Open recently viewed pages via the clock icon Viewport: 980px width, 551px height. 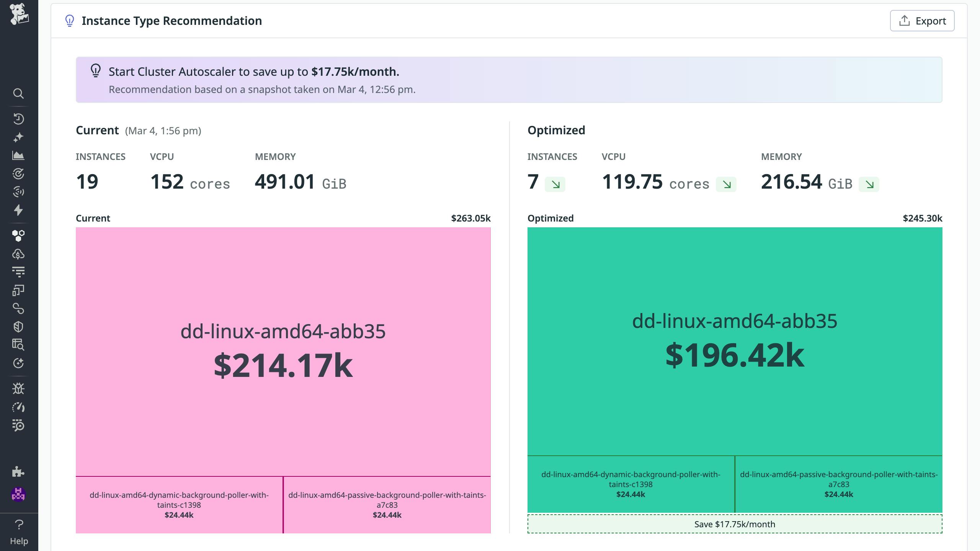pyautogui.click(x=19, y=118)
